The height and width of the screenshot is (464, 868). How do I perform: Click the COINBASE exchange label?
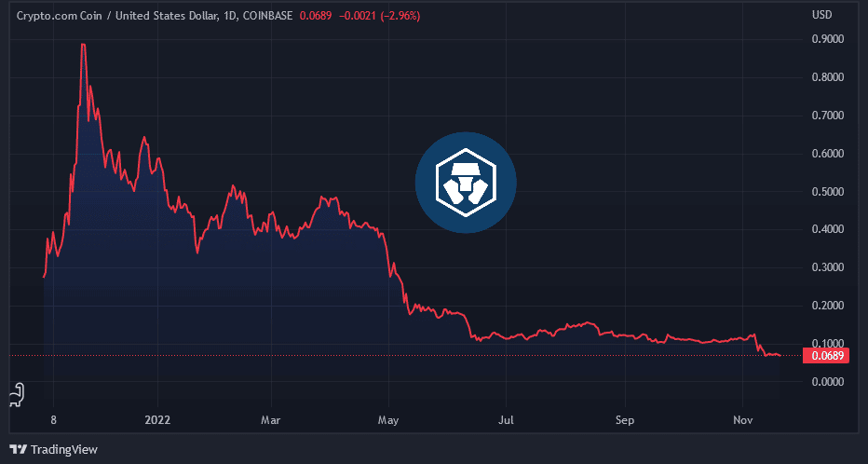271,16
